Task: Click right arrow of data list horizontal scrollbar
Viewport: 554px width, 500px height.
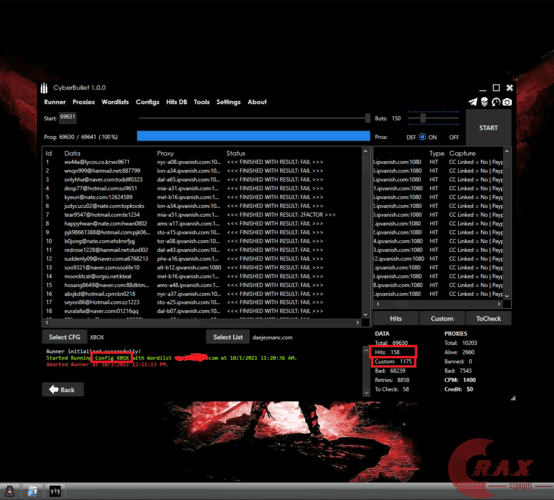Action: click(x=358, y=323)
